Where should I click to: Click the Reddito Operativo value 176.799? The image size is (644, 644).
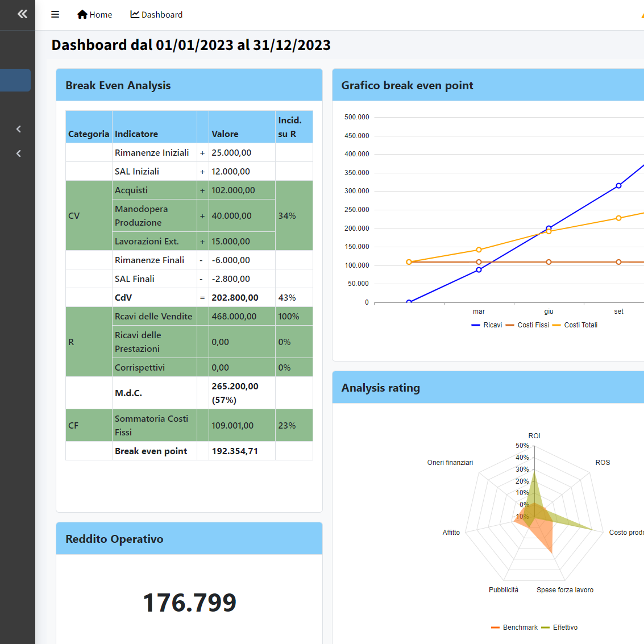coord(189,603)
